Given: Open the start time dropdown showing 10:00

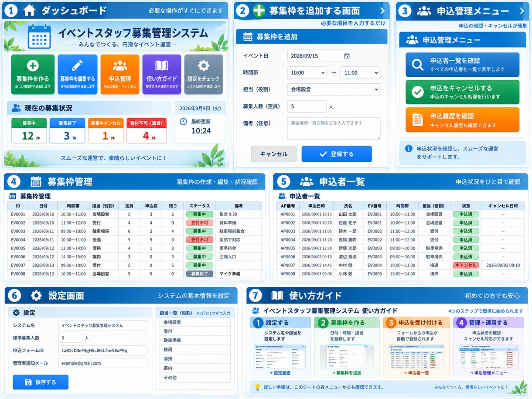Looking at the screenshot, I should point(307,73).
